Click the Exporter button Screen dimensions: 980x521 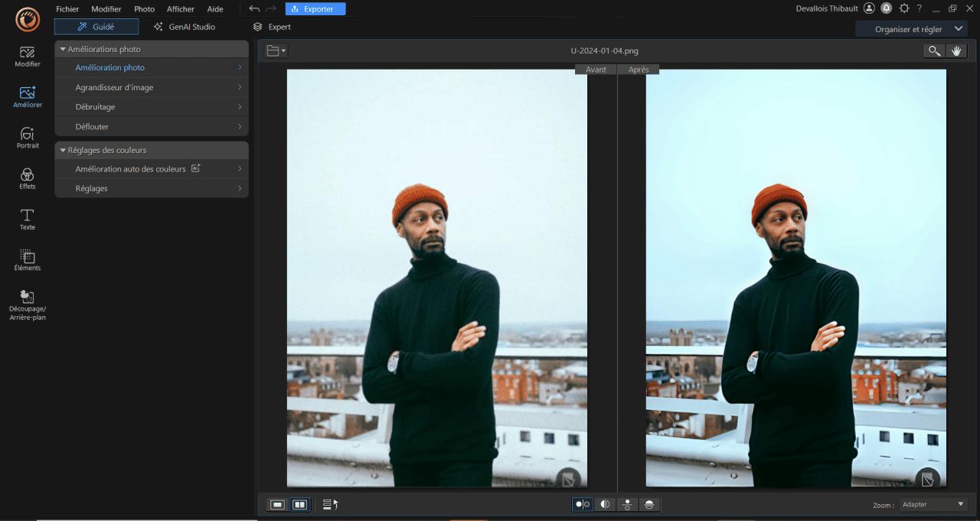[315, 8]
